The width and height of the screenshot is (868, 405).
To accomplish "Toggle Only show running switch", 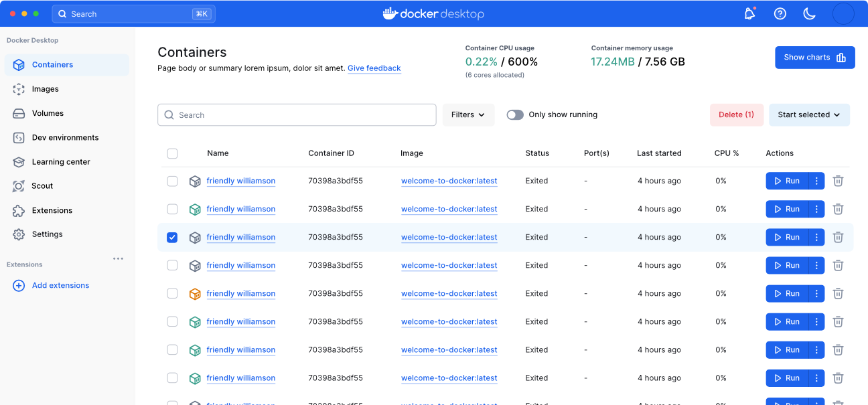I will pos(515,115).
